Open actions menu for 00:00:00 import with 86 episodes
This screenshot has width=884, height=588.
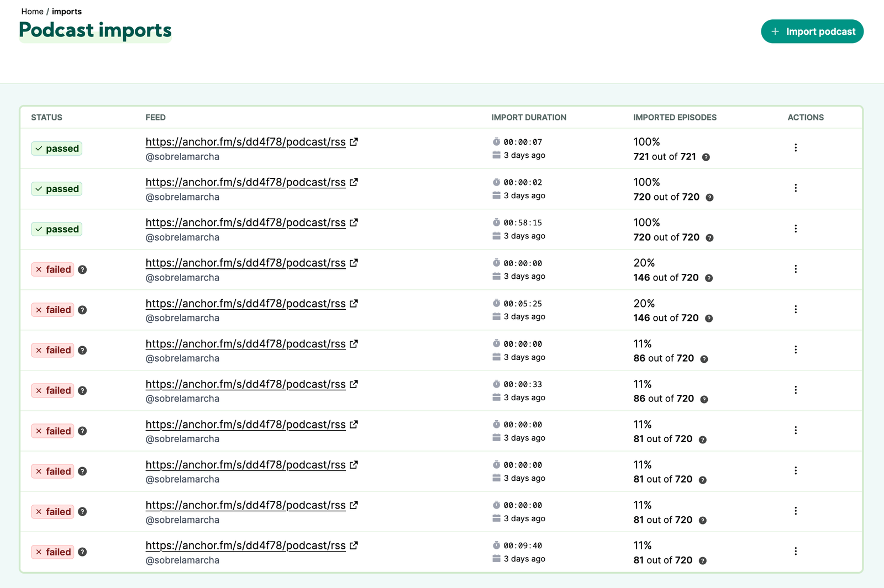point(796,349)
